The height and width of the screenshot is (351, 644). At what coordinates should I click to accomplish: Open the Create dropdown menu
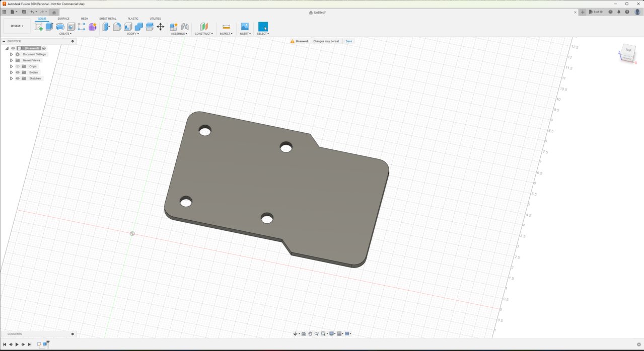tap(65, 34)
